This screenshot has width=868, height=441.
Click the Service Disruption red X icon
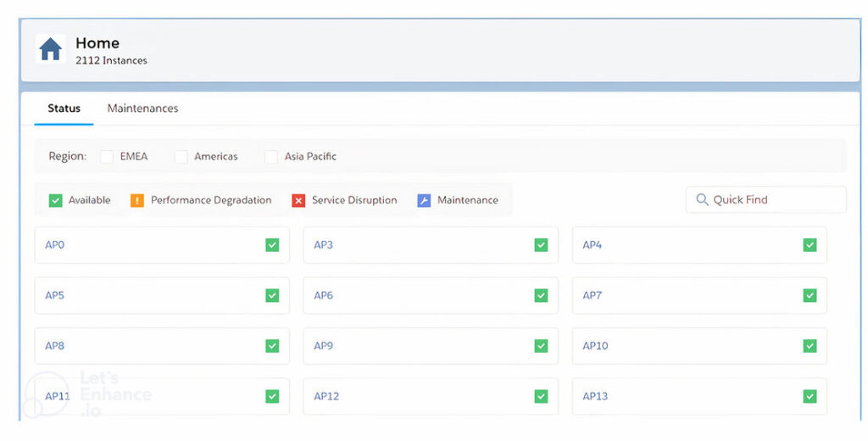[x=298, y=200]
